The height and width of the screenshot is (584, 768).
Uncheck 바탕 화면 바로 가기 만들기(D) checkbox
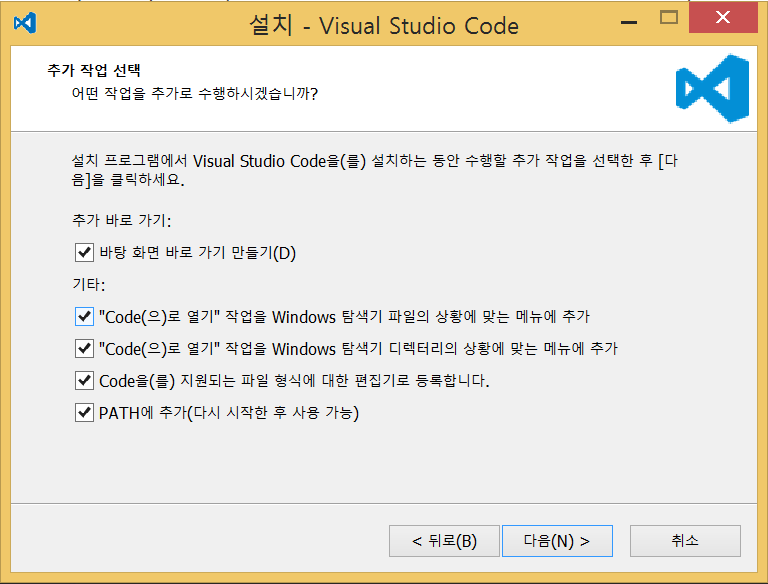pyautogui.click(x=84, y=253)
